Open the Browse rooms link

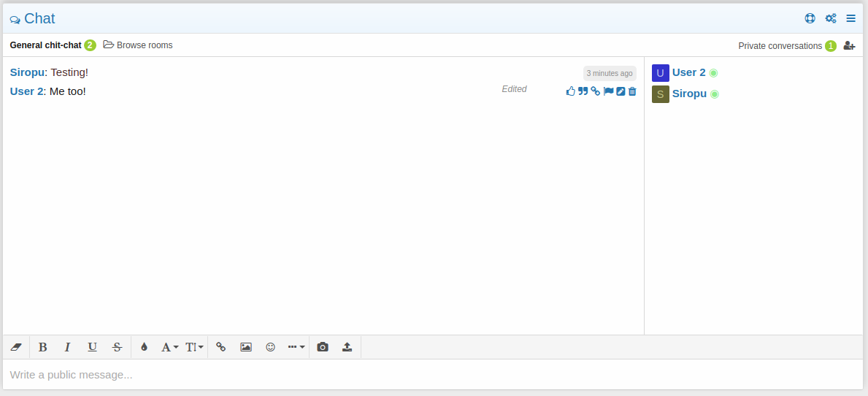click(x=138, y=45)
